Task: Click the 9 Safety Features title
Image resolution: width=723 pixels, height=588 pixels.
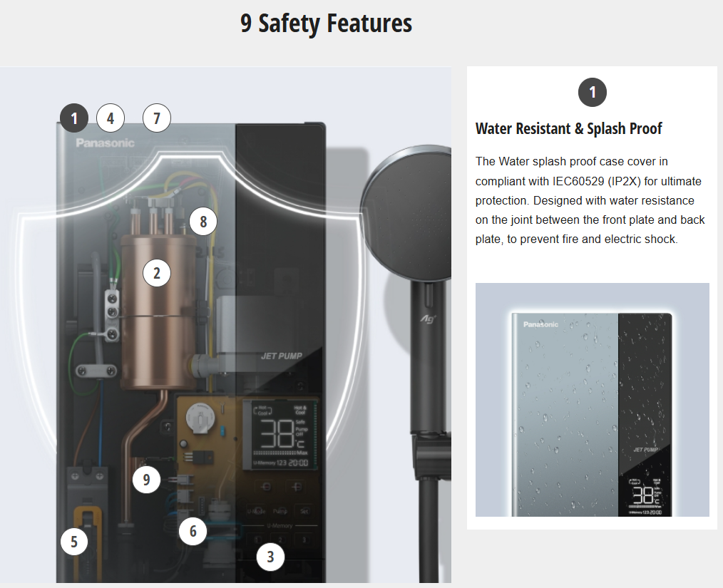Action: [x=326, y=23]
